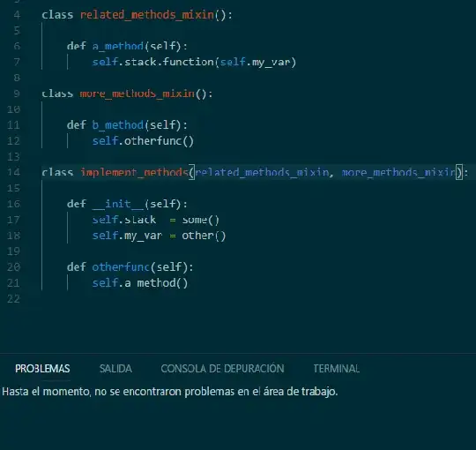Click self.my_var argument on line 7
Viewport: 476px width, 450px height.
pos(256,62)
